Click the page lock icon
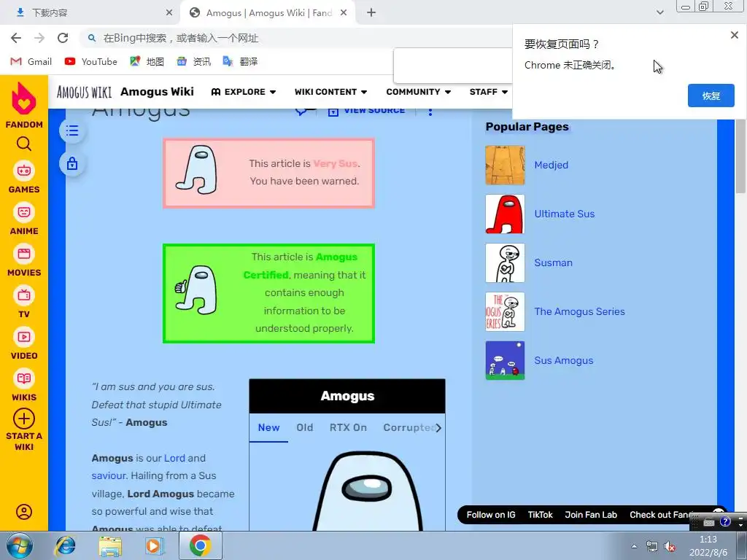This screenshot has height=560, width=747. click(72, 164)
